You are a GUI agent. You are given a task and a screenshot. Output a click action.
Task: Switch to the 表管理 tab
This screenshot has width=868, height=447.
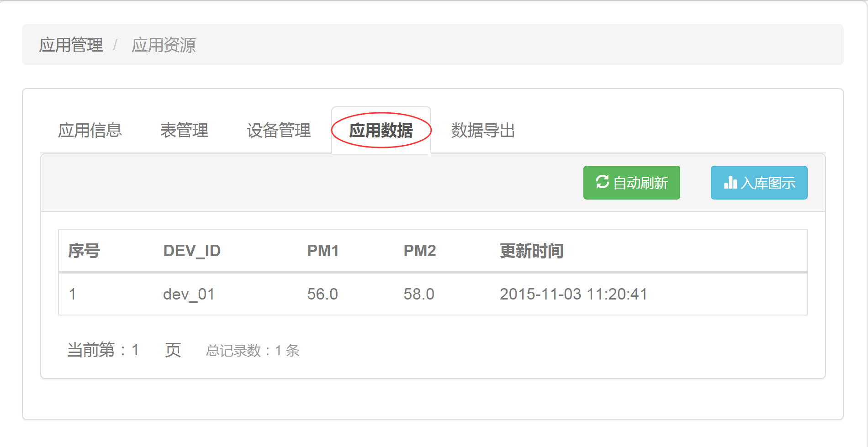[x=184, y=131]
